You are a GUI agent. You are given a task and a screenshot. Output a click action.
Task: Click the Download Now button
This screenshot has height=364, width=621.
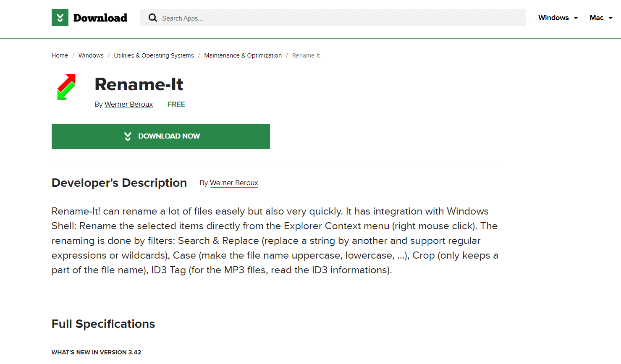click(x=161, y=136)
